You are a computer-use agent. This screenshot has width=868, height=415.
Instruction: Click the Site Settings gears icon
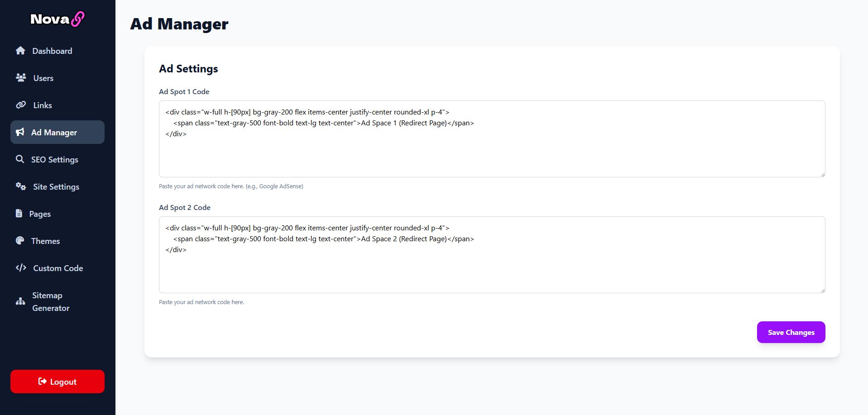[21, 186]
